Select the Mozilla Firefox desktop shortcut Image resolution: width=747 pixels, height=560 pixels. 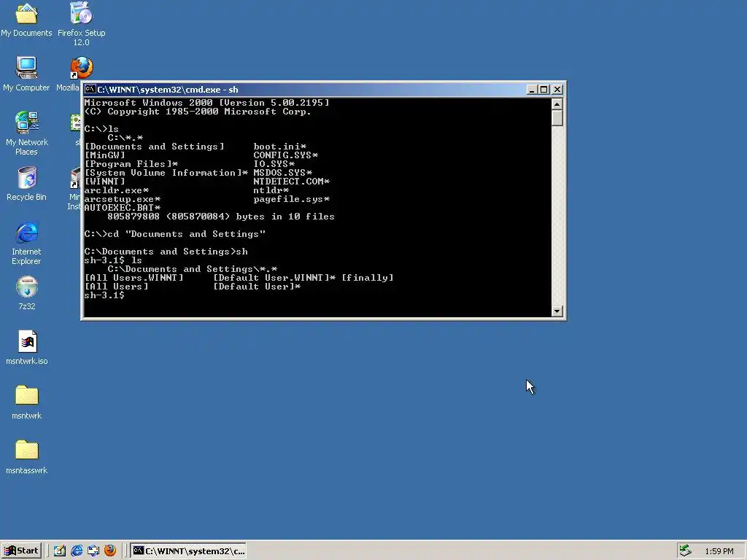click(82, 68)
